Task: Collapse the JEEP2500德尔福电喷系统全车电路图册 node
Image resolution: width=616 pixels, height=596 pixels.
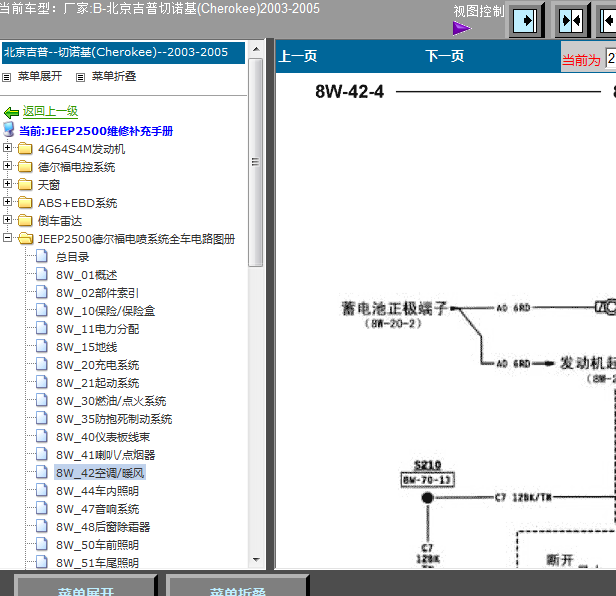Action: coord(7,238)
